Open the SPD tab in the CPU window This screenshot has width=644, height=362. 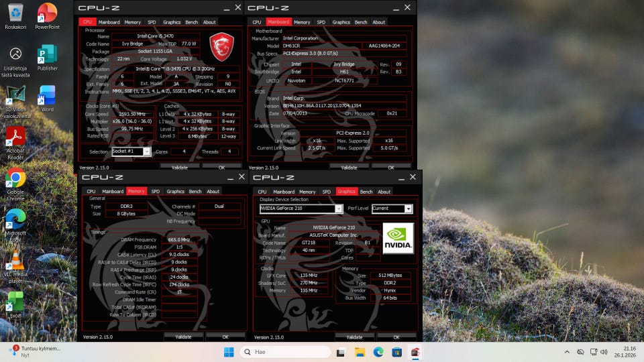(x=152, y=22)
